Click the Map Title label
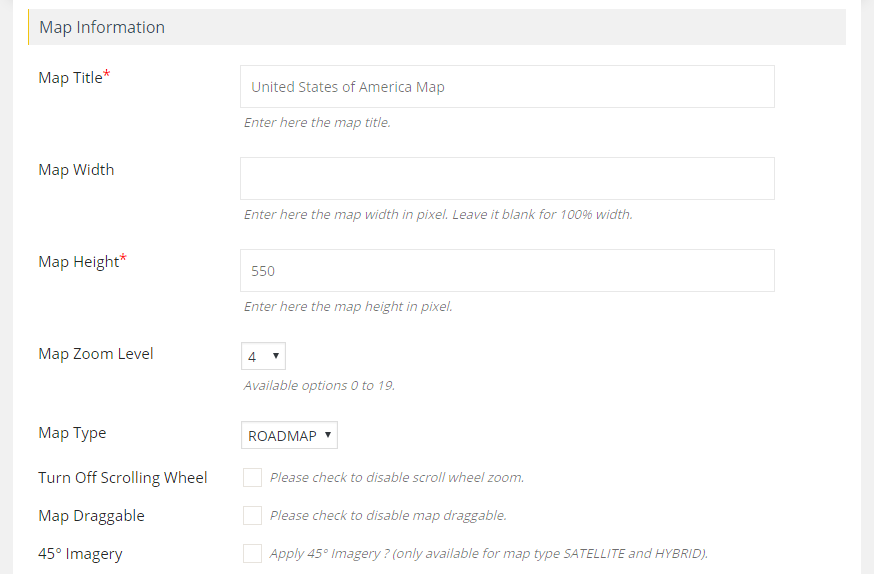This screenshot has height=574, width=874. click(70, 78)
